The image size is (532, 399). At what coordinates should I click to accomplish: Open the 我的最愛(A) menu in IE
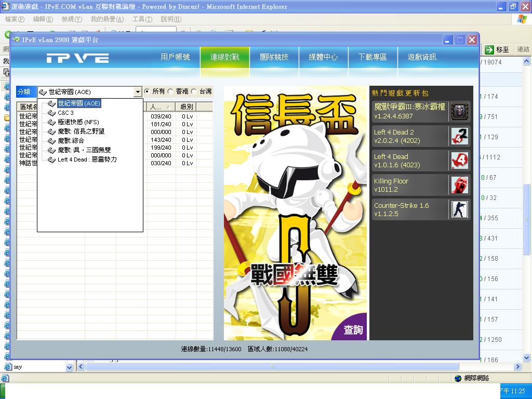pyautogui.click(x=107, y=19)
